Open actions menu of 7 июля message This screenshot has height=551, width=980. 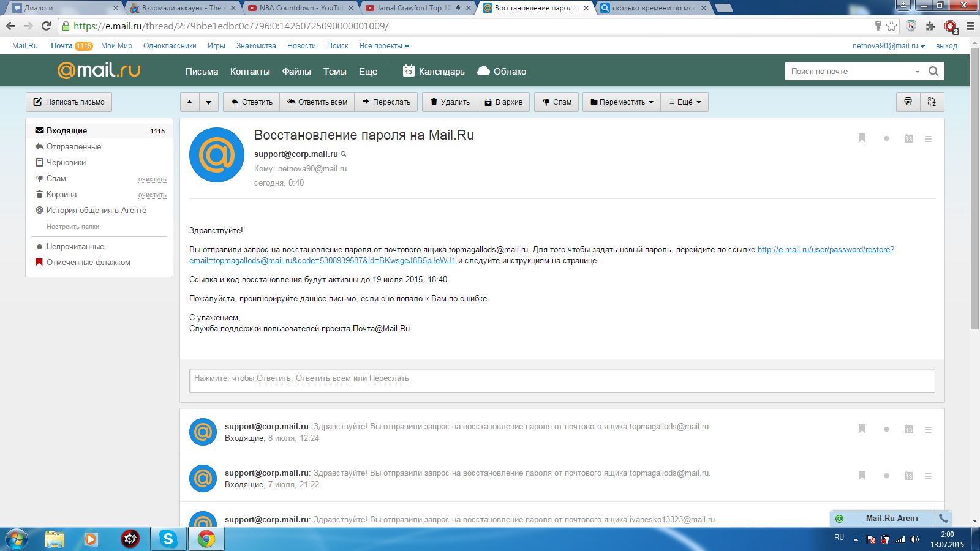[x=929, y=476]
